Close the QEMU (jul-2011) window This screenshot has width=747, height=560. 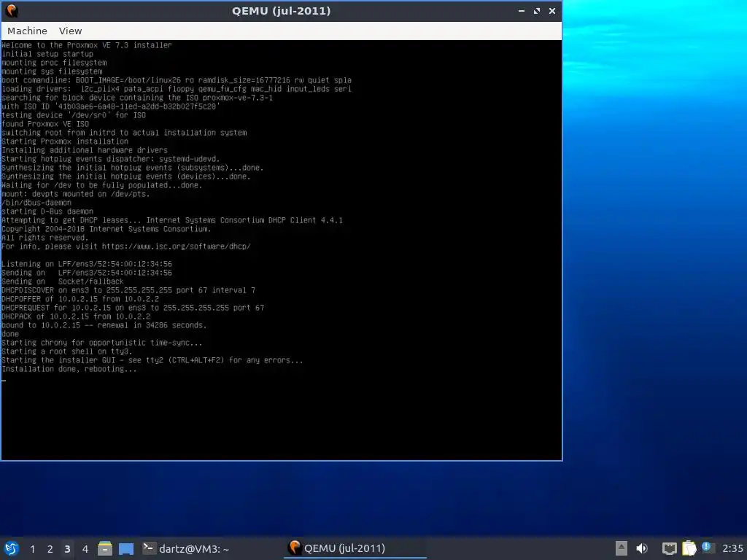[552, 10]
